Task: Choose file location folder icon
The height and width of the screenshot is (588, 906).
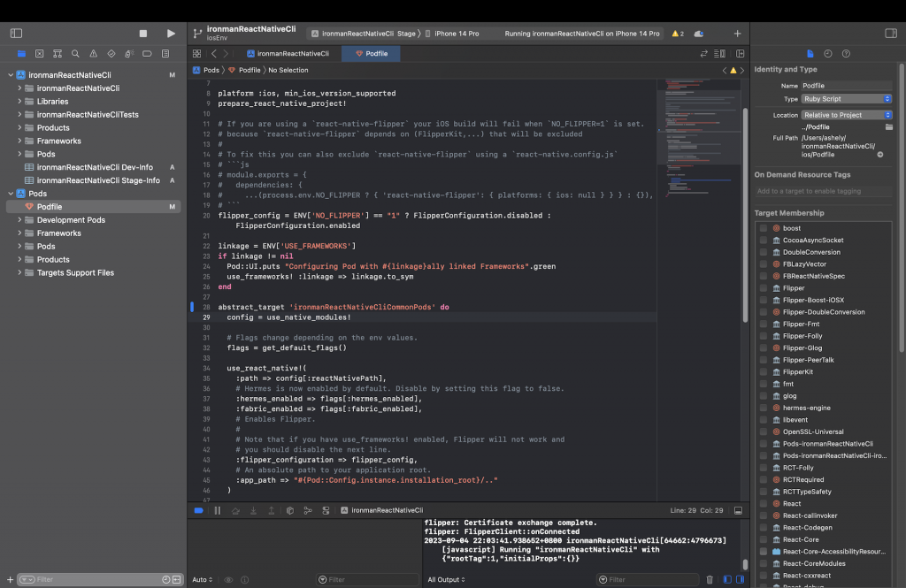Action: 888,127
